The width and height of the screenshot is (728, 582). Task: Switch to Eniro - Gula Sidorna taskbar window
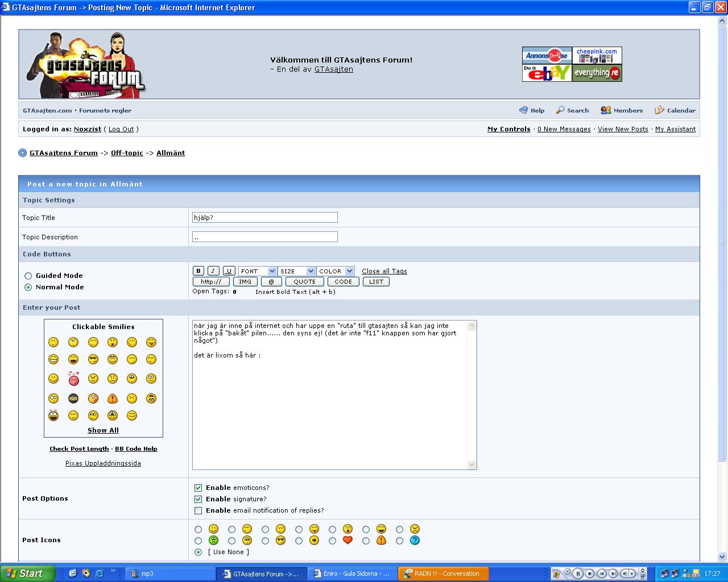tap(352, 573)
